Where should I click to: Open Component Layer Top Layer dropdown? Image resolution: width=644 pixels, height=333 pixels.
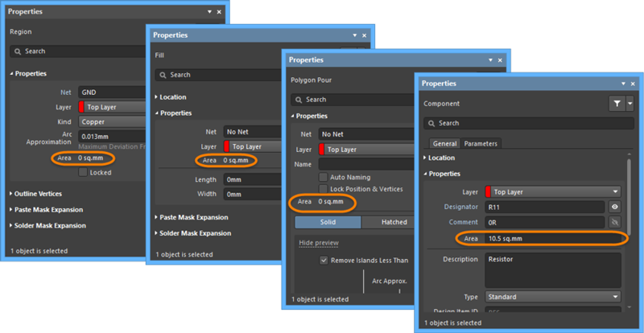(553, 191)
